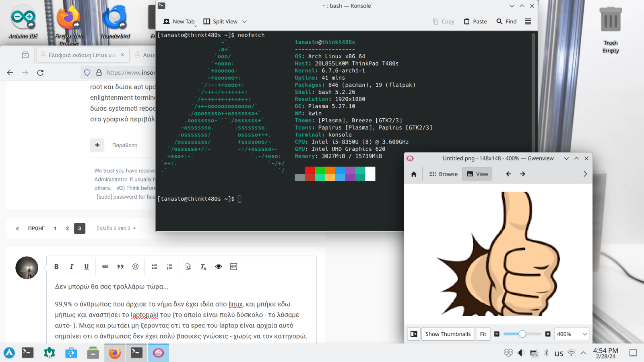Close the 'Ελαφριά έκδοση Linux' tab

pos(122,55)
